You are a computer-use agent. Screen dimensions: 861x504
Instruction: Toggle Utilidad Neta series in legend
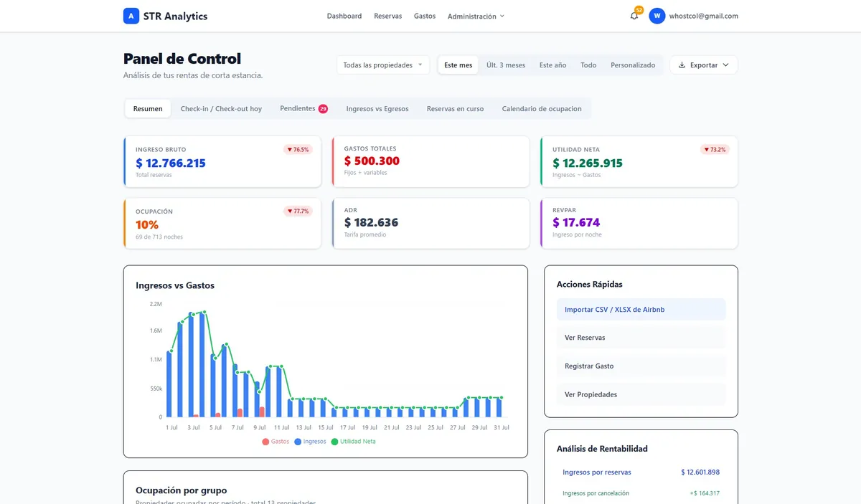[353, 442]
